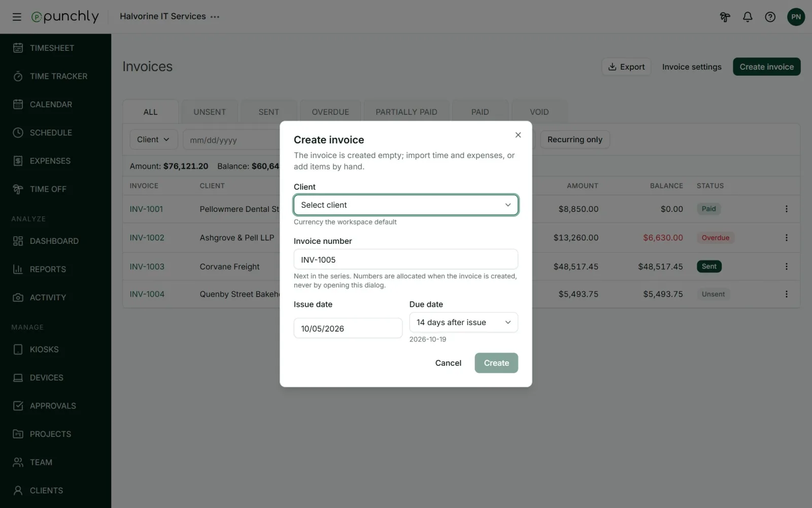The image size is (812, 508).
Task: Click the Create button in dialog
Action: (496, 363)
